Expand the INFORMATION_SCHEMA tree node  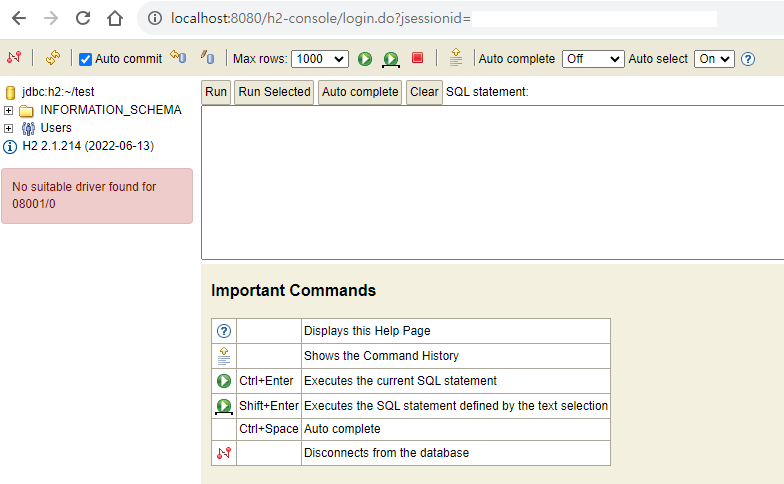(8, 110)
